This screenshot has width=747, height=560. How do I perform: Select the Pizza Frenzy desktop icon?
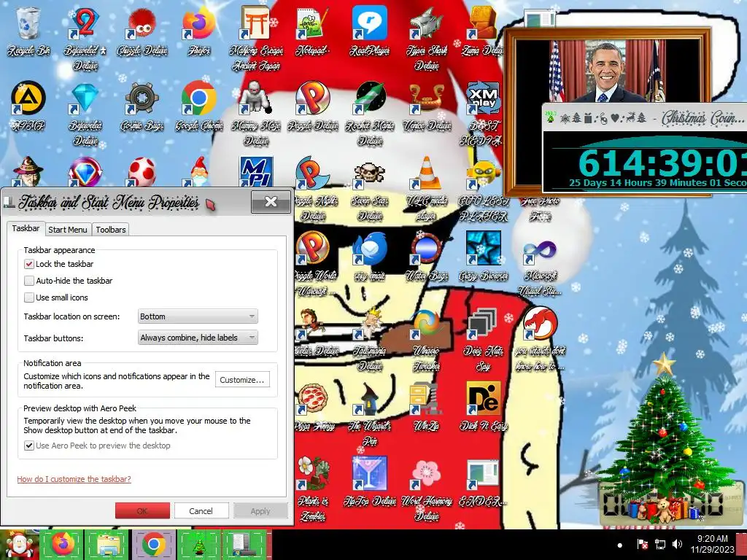313,408
